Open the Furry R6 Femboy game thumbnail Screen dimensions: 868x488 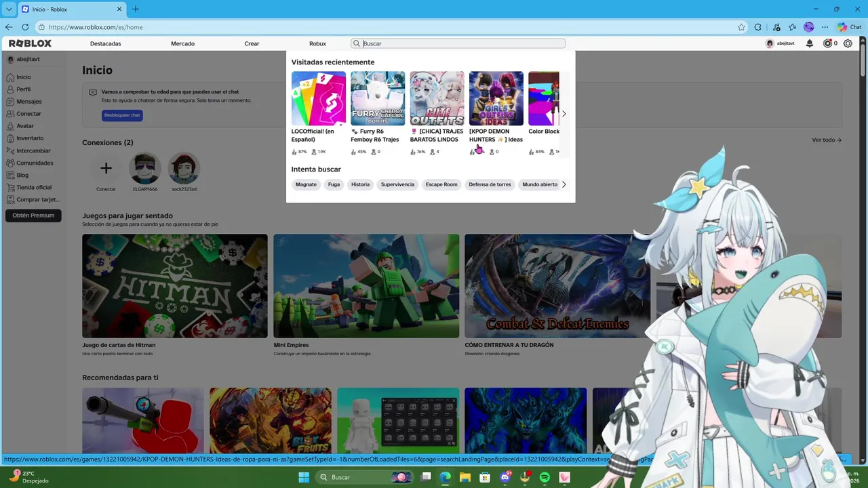pyautogui.click(x=378, y=98)
